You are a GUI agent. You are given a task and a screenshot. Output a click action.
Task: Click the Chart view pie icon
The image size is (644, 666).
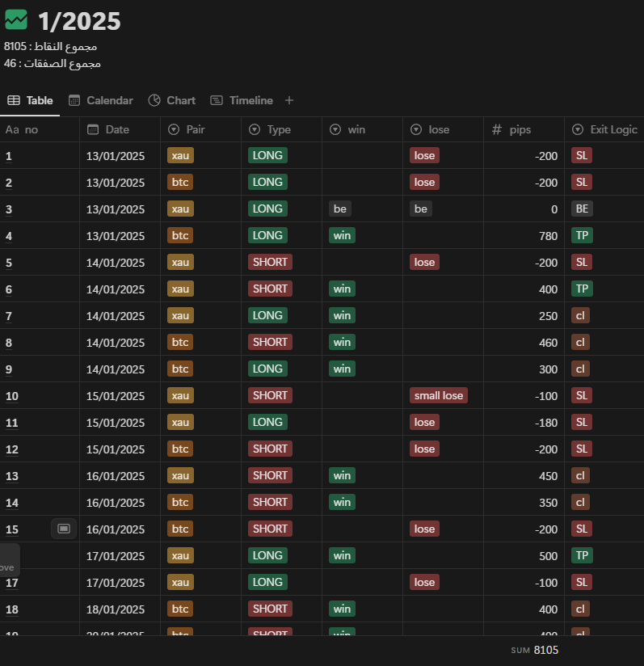pyautogui.click(x=154, y=101)
